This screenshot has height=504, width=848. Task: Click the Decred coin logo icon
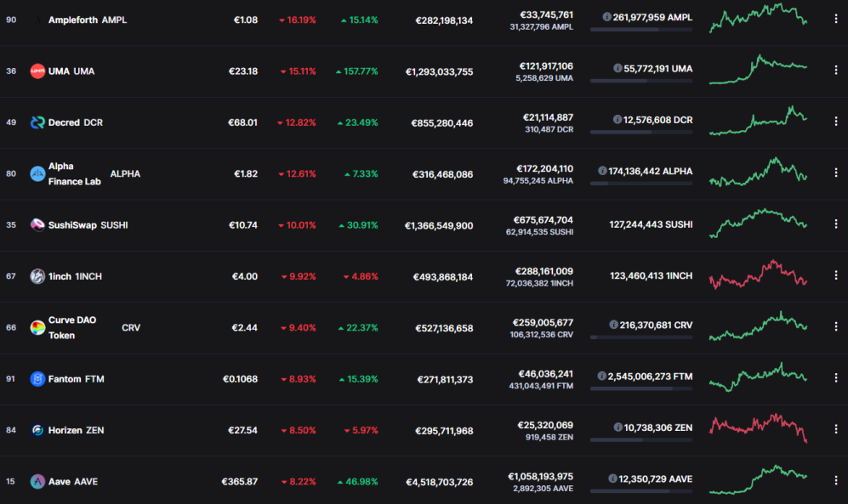pyautogui.click(x=37, y=122)
